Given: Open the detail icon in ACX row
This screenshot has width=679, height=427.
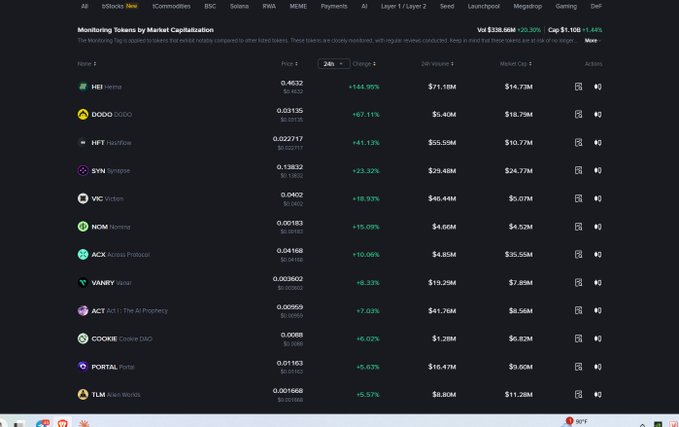Looking at the screenshot, I should click(578, 254).
